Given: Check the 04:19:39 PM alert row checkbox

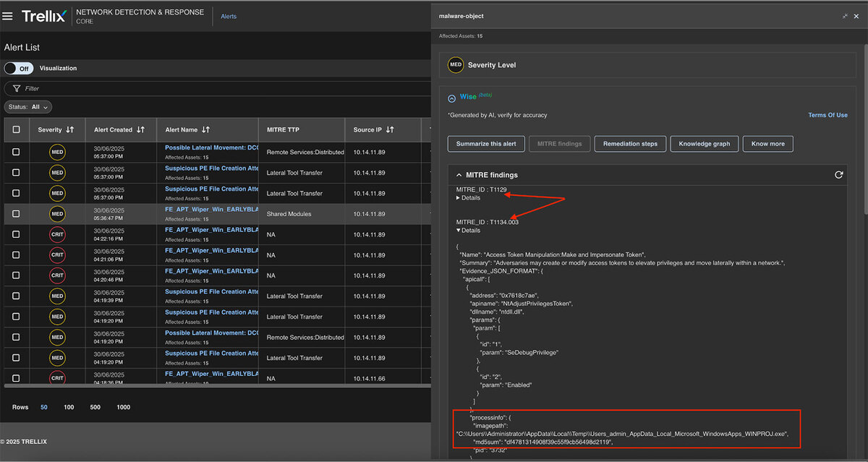Looking at the screenshot, I should coord(17,296).
